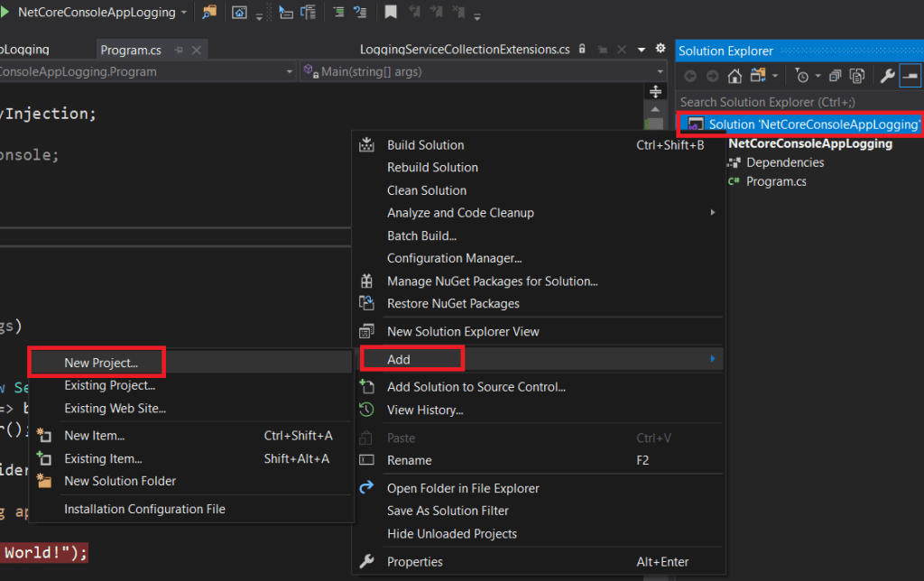The width and height of the screenshot is (924, 581).
Task: Click the editor tab settings gear icon
Action: coord(660,49)
